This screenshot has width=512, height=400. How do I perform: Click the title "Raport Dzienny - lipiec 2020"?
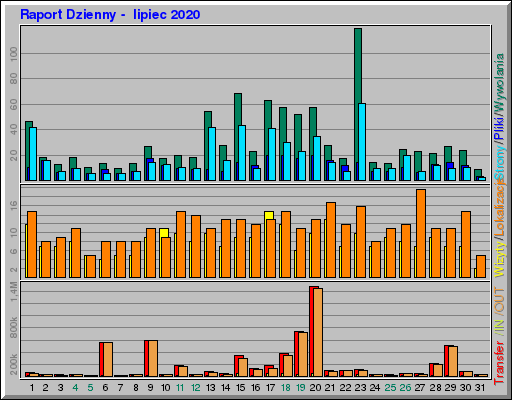[110, 15]
